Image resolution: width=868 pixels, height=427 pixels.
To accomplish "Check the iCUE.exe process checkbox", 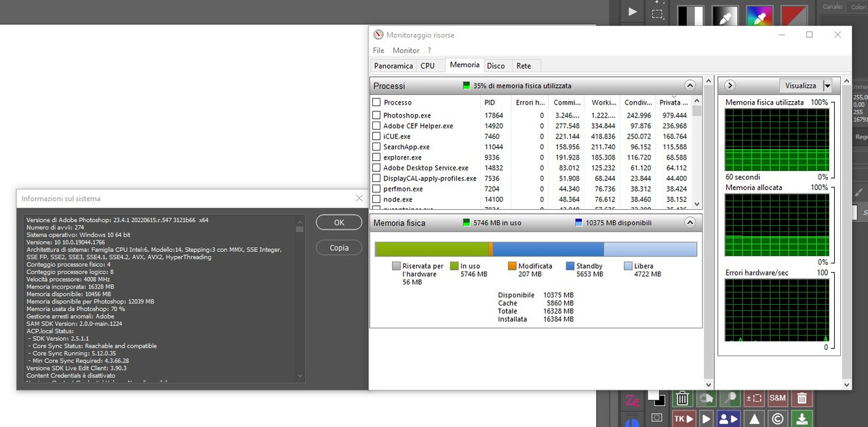I will pyautogui.click(x=376, y=136).
